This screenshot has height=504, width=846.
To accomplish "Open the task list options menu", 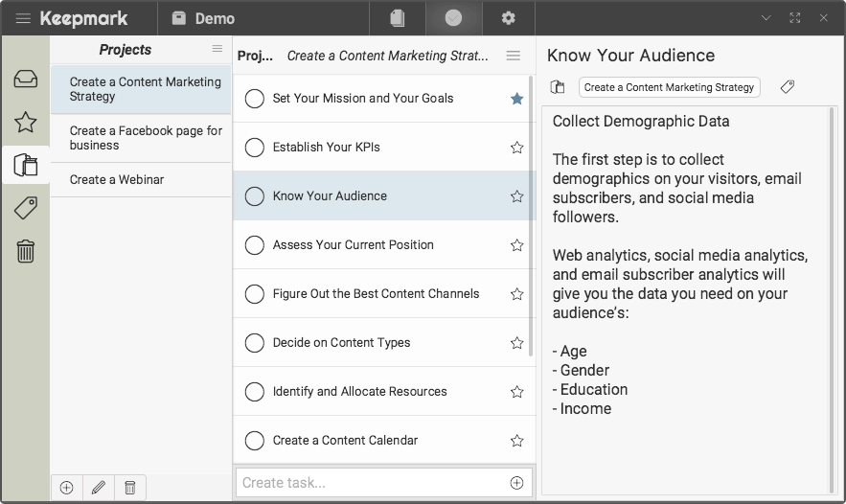I will tap(514, 56).
